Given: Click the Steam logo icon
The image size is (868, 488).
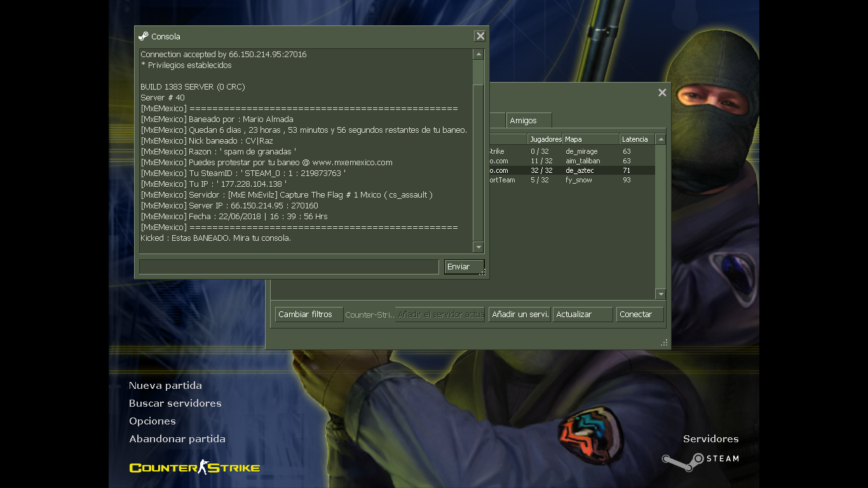Looking at the screenshot, I should pos(700,461).
